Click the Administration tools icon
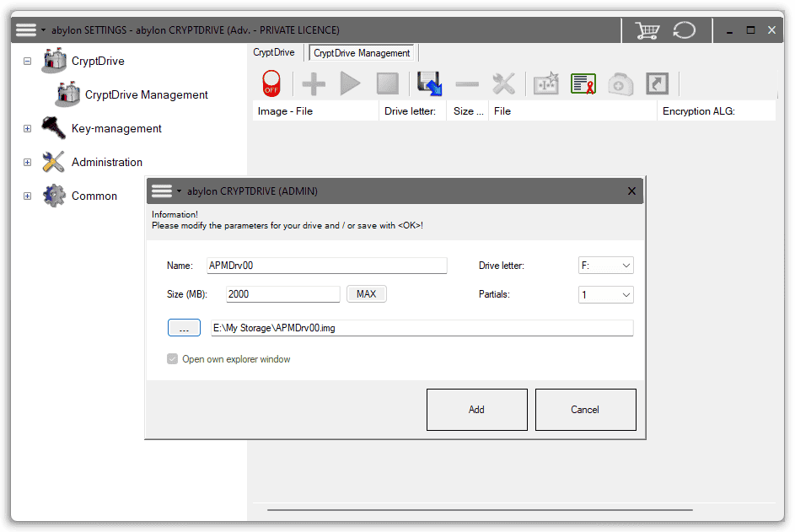The image size is (795, 532). click(x=53, y=162)
